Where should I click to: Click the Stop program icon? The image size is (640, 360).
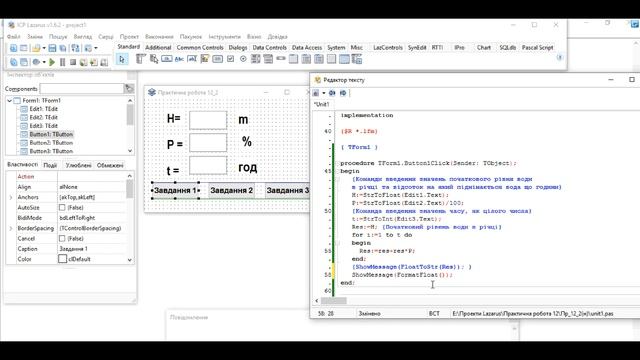73,62
